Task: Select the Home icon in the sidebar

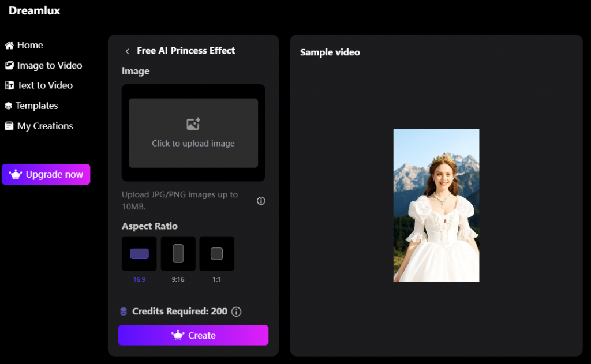Action: [8, 45]
